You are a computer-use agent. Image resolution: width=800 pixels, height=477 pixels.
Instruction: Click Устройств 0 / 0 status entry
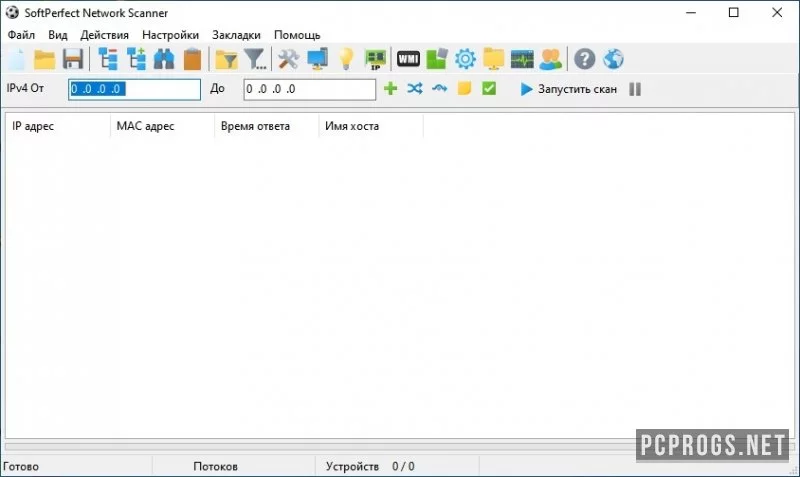click(370, 466)
